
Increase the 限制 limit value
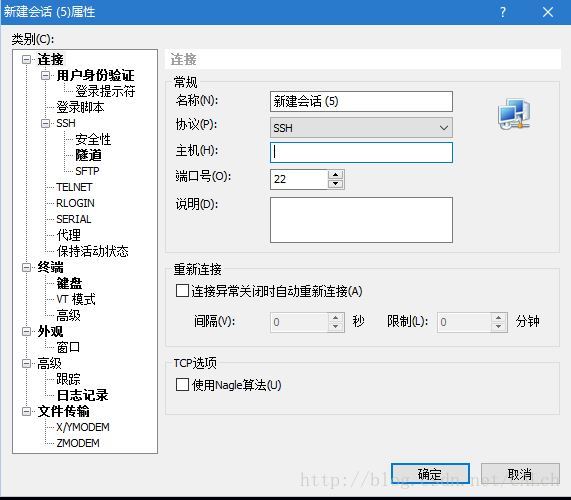click(x=498, y=317)
